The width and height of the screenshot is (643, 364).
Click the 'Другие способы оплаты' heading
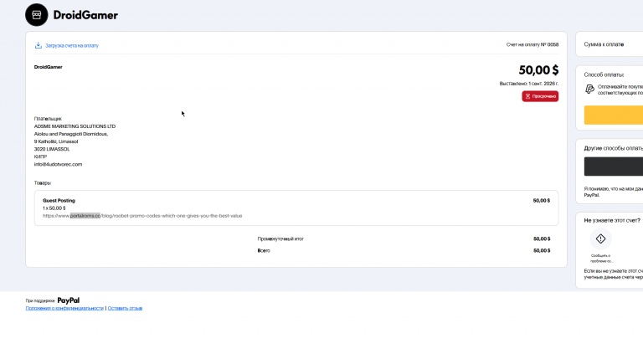pos(614,148)
